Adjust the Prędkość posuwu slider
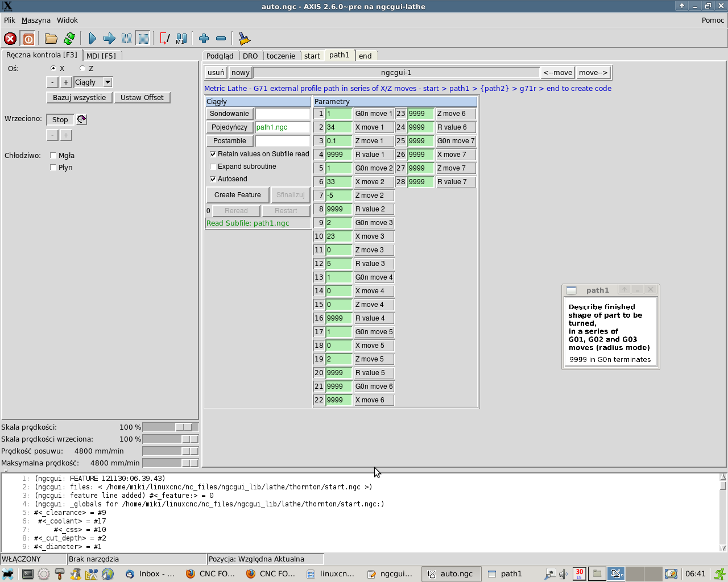Screen dimensions: 728x582 coord(170,451)
